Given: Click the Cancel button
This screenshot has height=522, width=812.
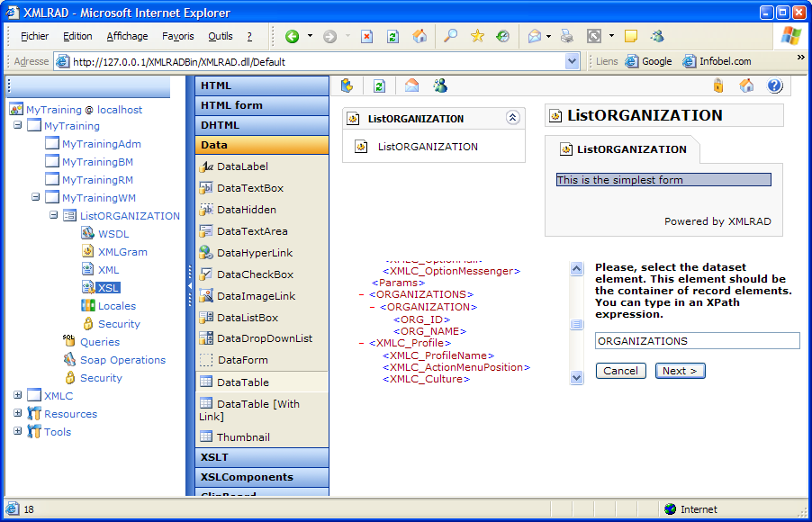Looking at the screenshot, I should [620, 371].
